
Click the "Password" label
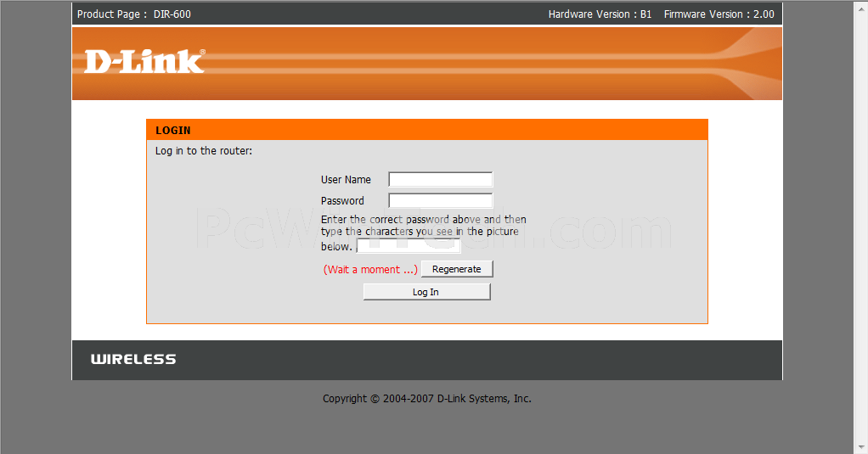(x=342, y=201)
